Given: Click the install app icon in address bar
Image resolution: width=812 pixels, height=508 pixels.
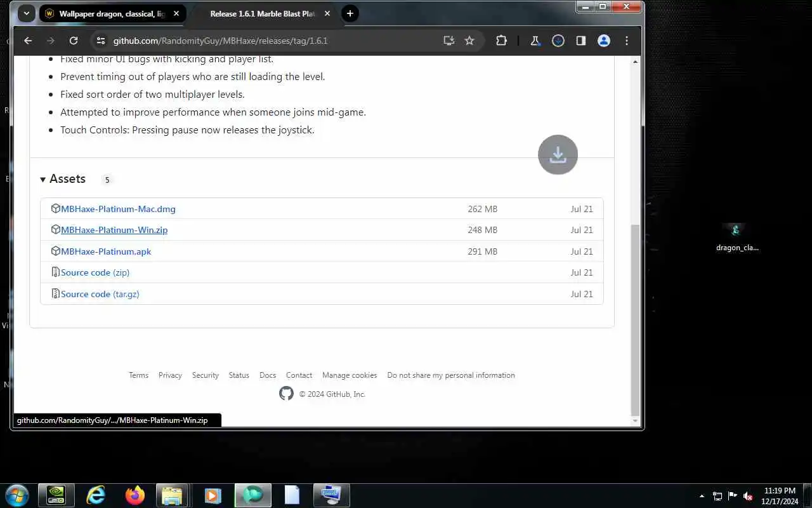Looking at the screenshot, I should click(449, 41).
